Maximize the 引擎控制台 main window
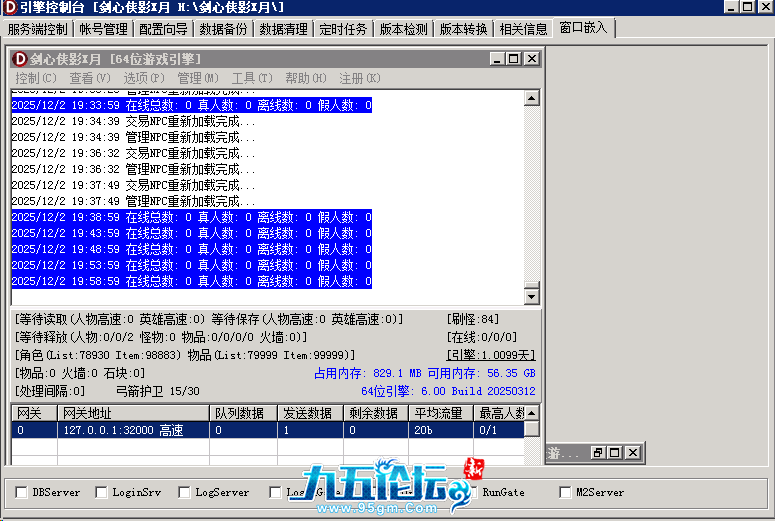775x521 pixels. pyautogui.click(x=748, y=6)
